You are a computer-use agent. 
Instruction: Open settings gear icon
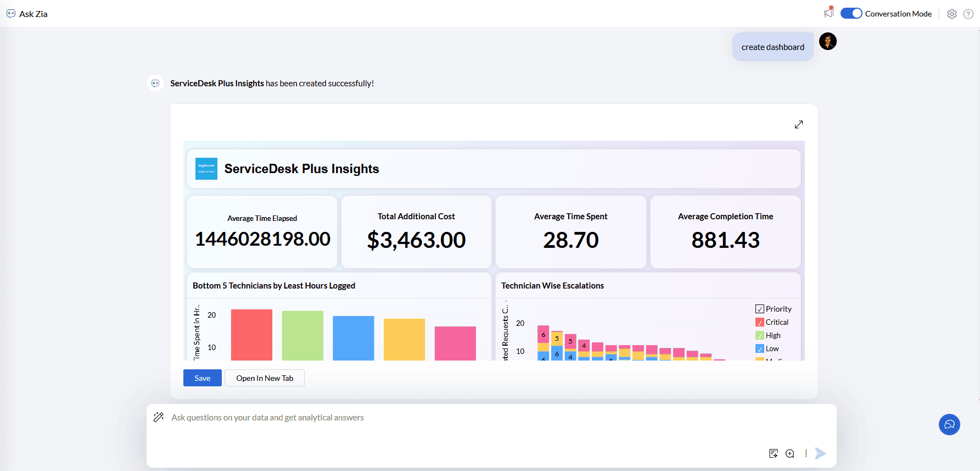click(x=952, y=14)
